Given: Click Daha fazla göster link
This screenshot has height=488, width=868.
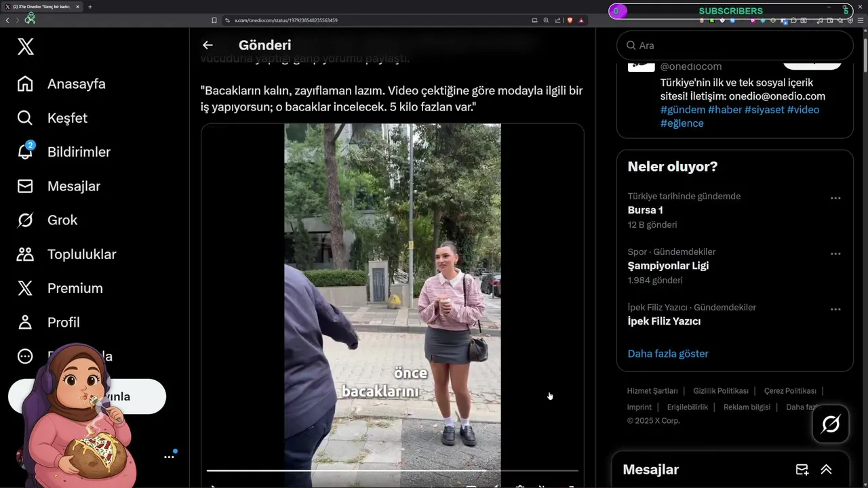Looking at the screenshot, I should click(x=668, y=354).
